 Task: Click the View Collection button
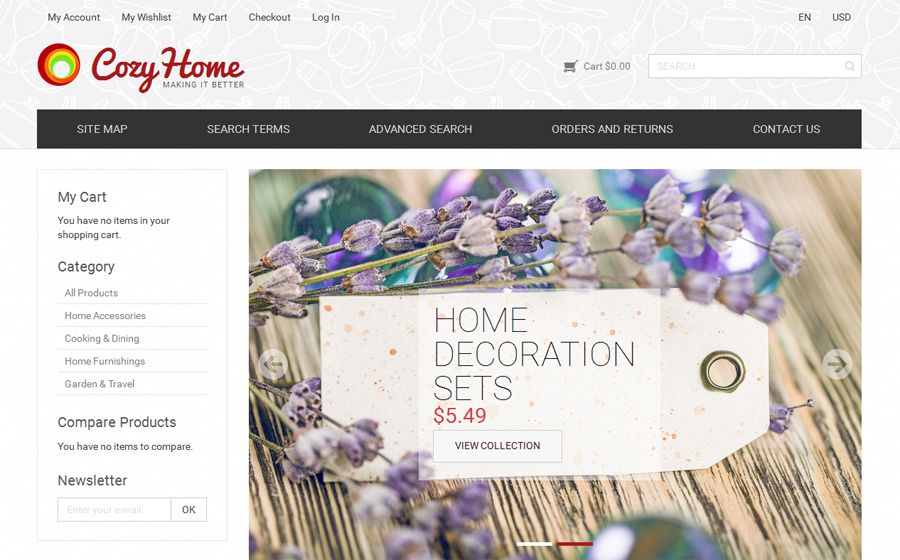click(x=498, y=446)
